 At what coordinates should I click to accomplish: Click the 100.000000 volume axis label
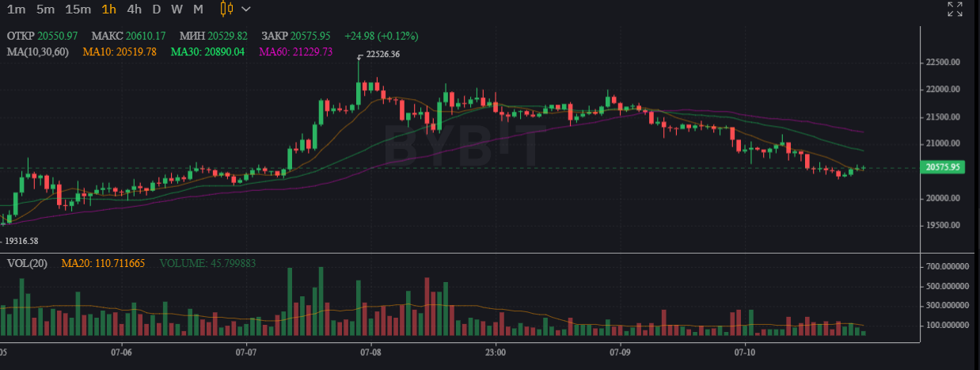tap(946, 325)
